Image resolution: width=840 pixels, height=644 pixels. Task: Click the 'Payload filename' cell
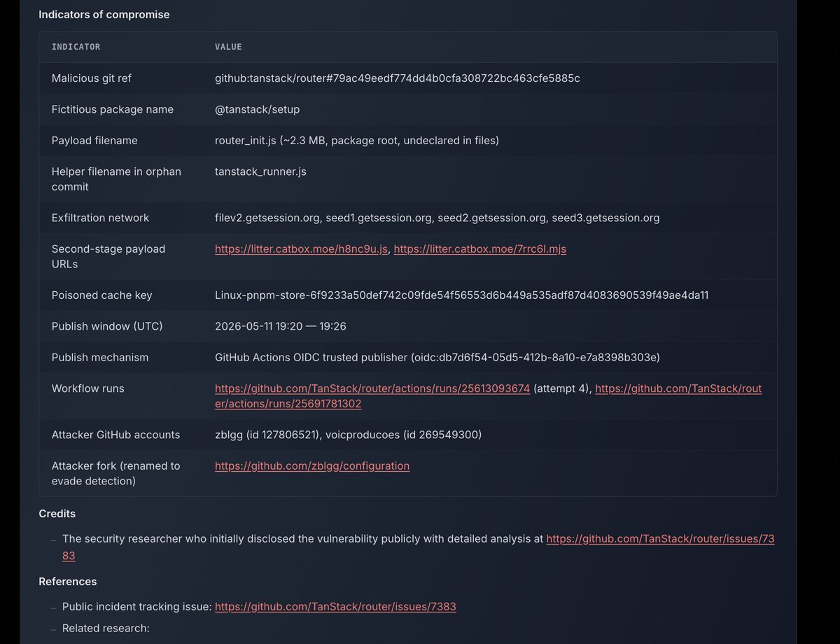(x=94, y=141)
